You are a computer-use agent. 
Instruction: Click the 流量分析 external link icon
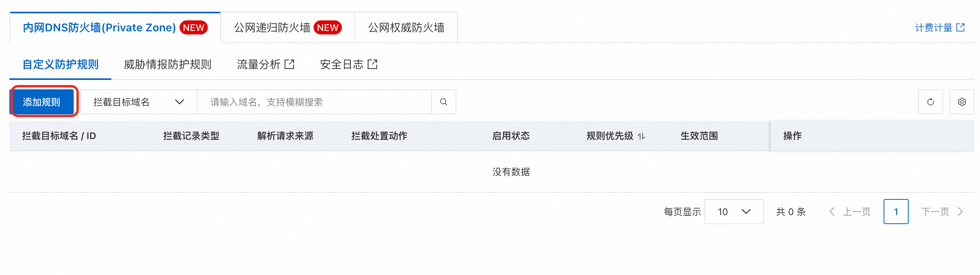click(x=289, y=64)
